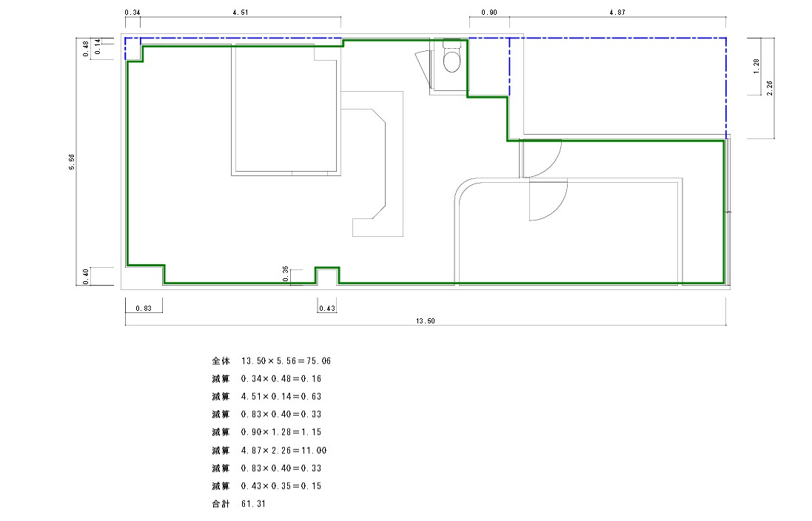Image resolution: width=812 pixels, height=521 pixels.
Task: Click the 13.50 overall width dimension
Action: (425, 322)
